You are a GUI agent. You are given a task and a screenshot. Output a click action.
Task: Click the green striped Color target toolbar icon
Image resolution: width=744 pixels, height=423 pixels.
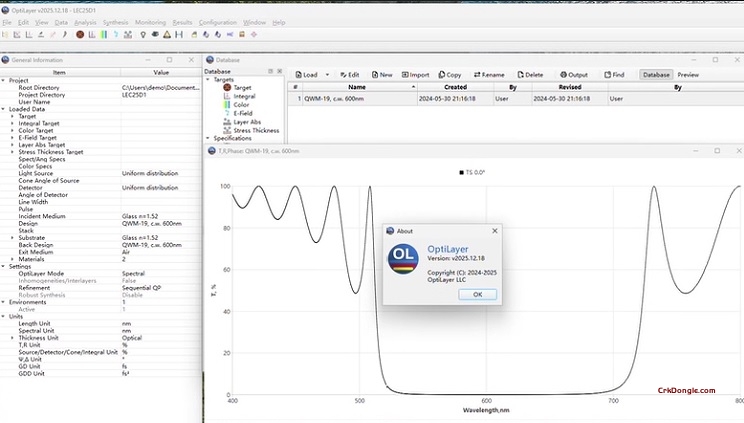point(103,35)
